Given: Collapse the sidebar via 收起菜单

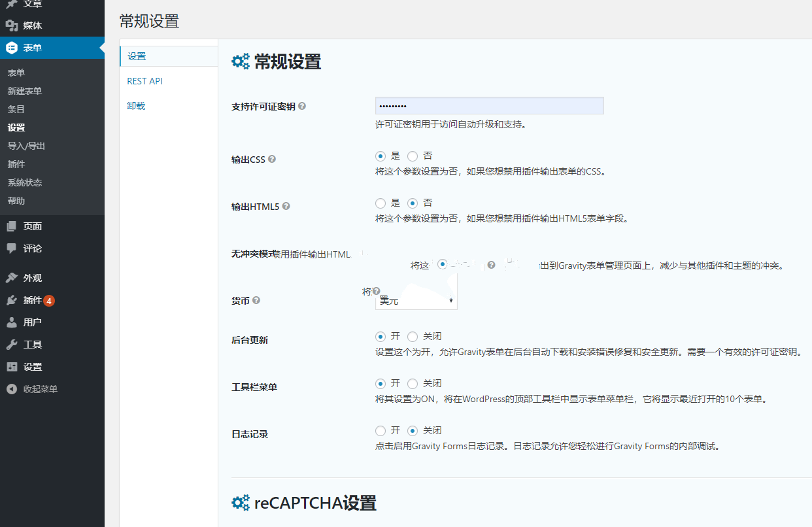Looking at the screenshot, I should coord(40,389).
